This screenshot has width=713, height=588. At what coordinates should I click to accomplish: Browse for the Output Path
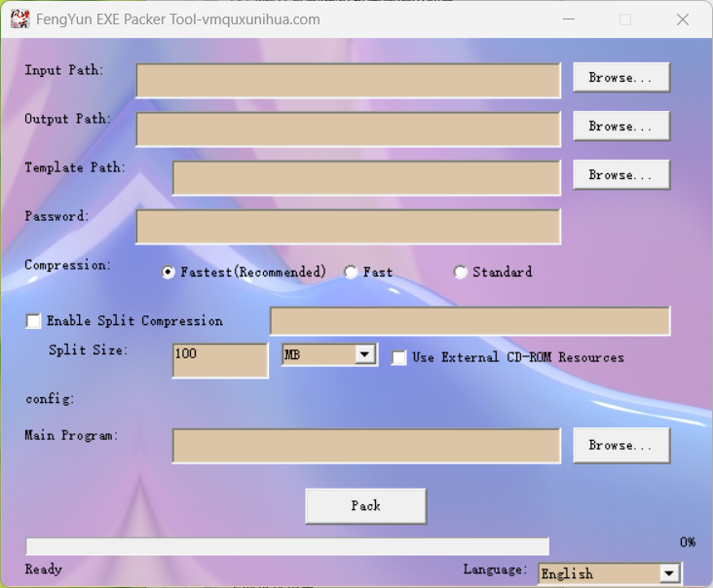click(620, 127)
